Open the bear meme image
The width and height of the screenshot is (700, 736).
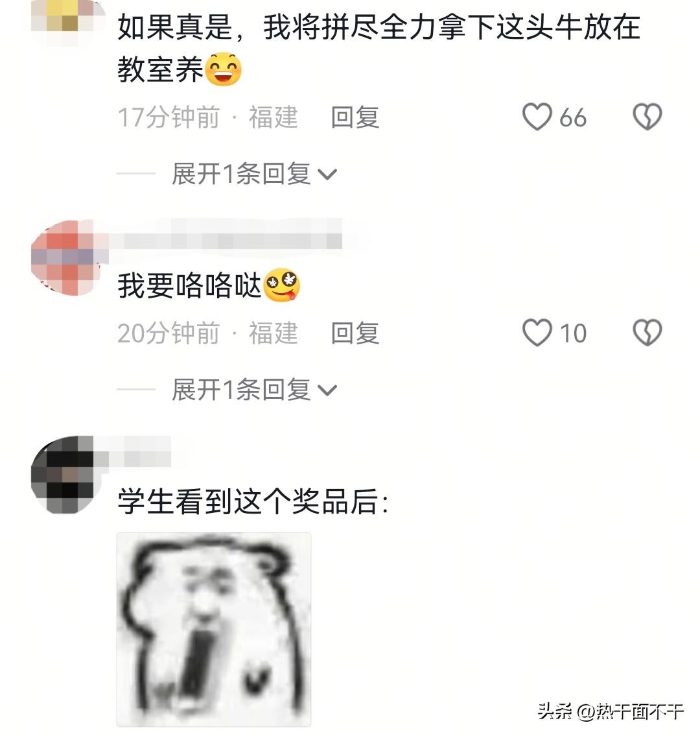(x=213, y=630)
